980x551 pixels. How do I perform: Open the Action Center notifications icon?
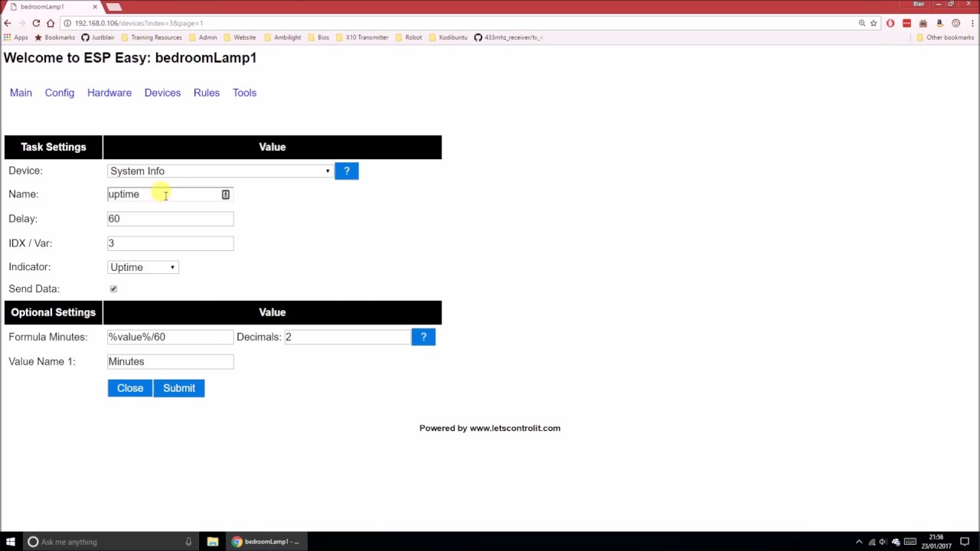pyautogui.click(x=965, y=542)
